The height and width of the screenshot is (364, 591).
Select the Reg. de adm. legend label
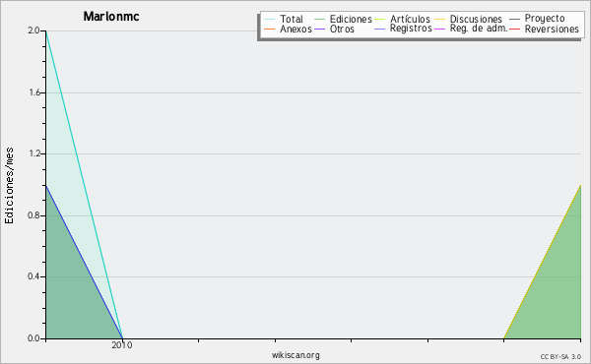point(479,29)
